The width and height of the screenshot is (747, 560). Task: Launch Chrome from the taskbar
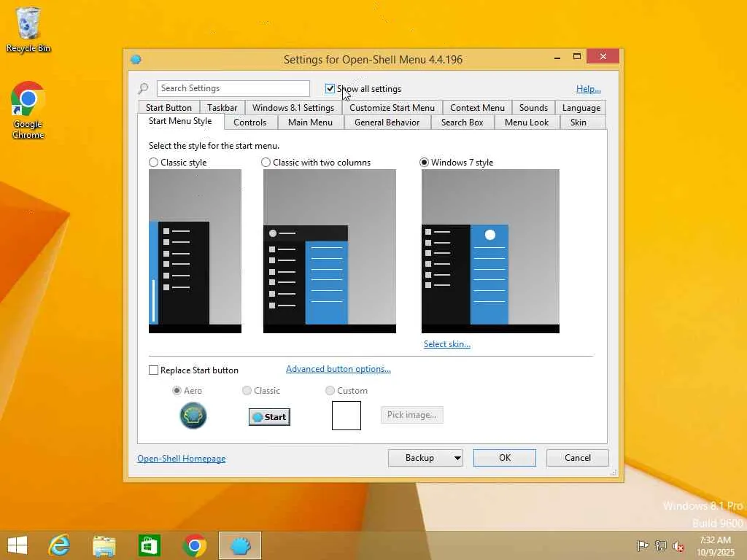coord(194,545)
